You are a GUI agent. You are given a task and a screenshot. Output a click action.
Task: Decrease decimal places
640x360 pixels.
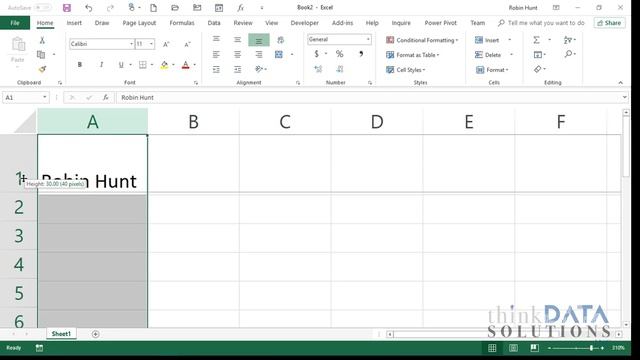(x=340, y=69)
